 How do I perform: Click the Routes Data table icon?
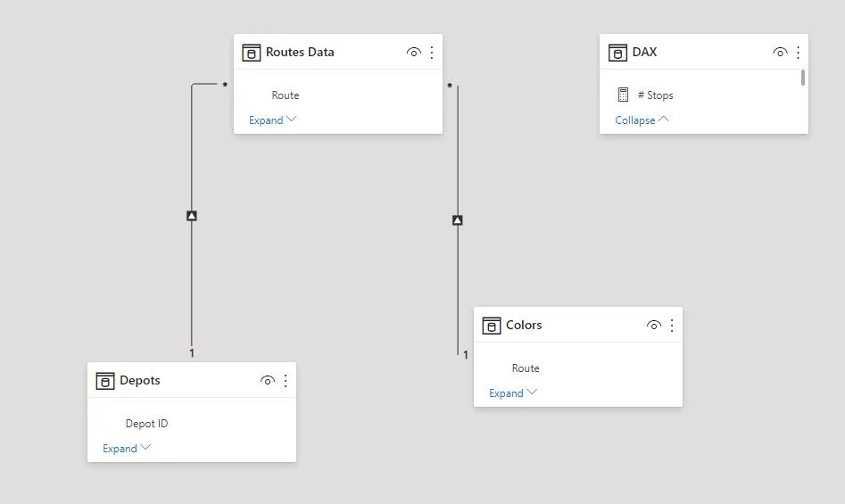click(x=251, y=53)
